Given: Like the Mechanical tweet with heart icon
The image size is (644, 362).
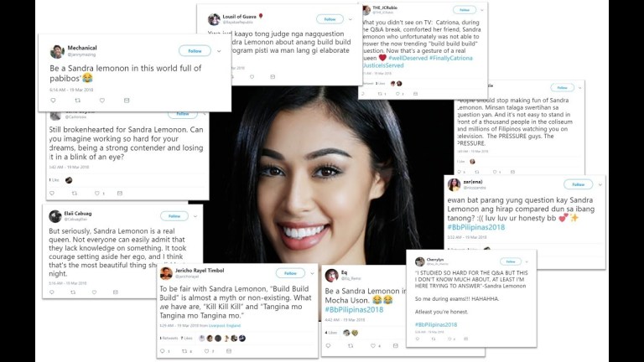Looking at the screenshot, I should coord(102,101).
